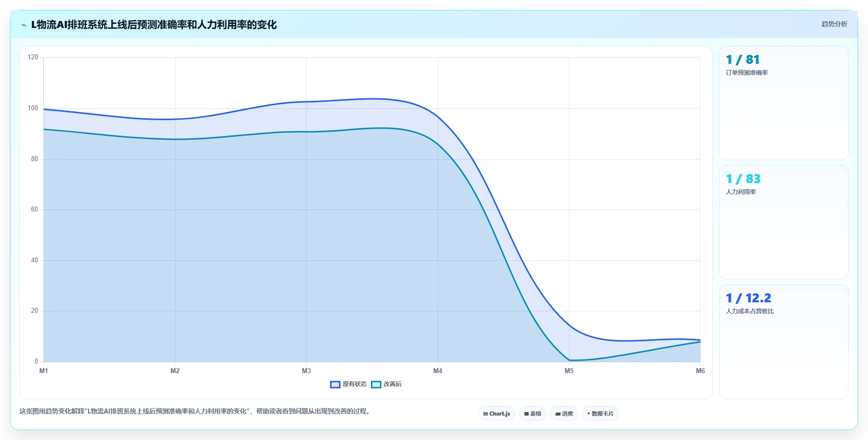
Task: Click the M3 axis label
Action: click(x=306, y=371)
